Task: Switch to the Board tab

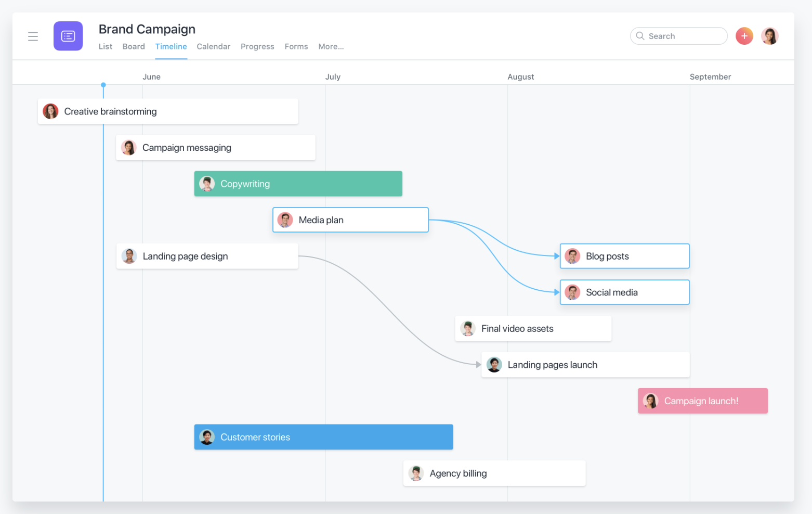Action: pos(134,47)
